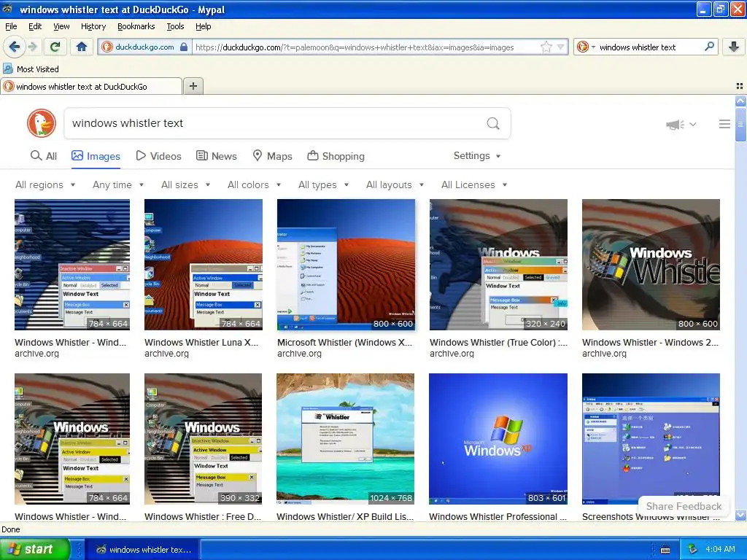The width and height of the screenshot is (747, 560).
Task: Click the magnifier in browser search box
Action: 709,47
